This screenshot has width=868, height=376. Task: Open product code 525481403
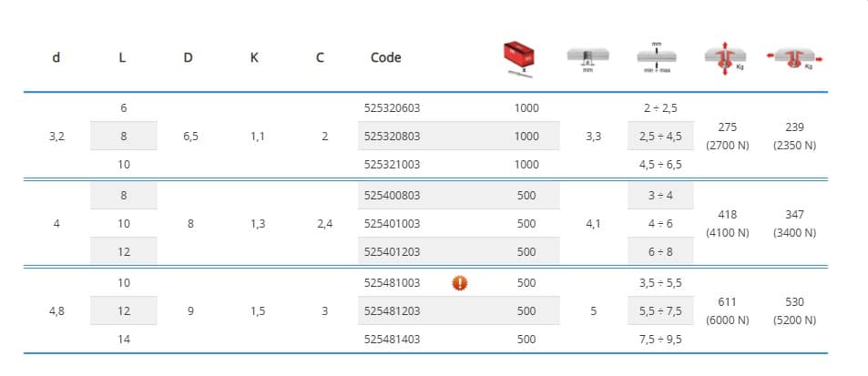click(392, 340)
